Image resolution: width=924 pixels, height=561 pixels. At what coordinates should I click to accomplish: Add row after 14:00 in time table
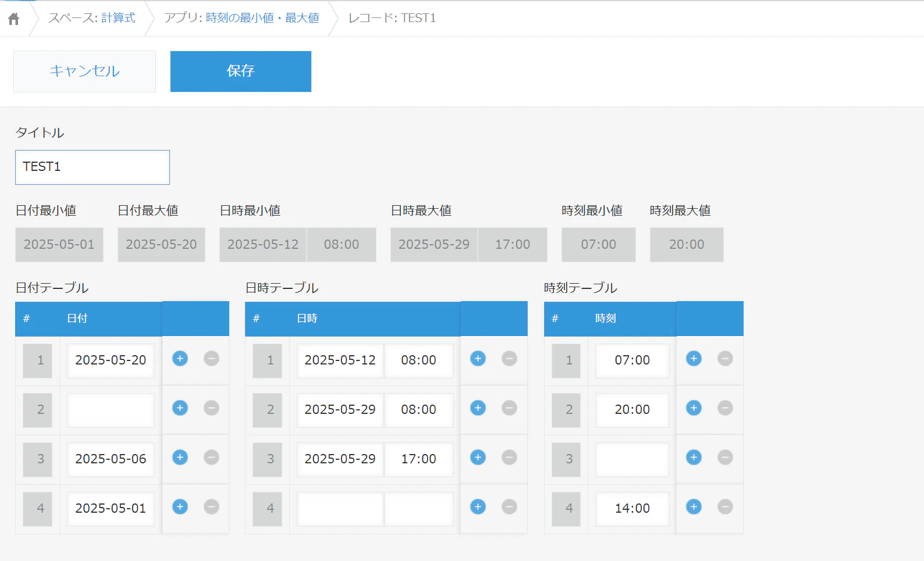tap(694, 507)
